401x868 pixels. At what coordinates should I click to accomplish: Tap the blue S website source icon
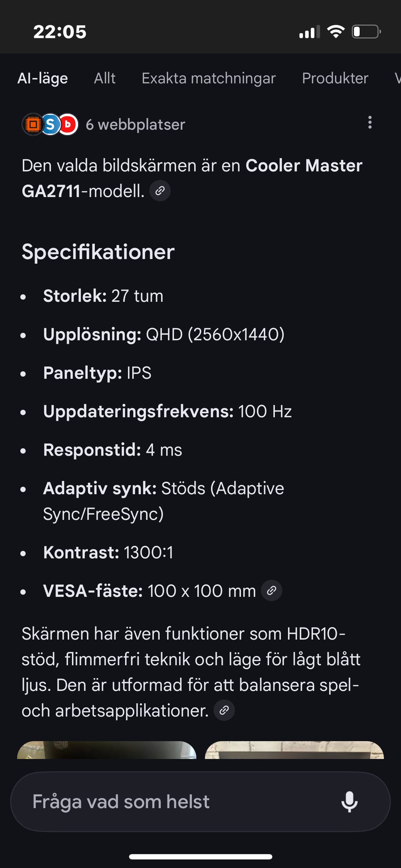51,124
